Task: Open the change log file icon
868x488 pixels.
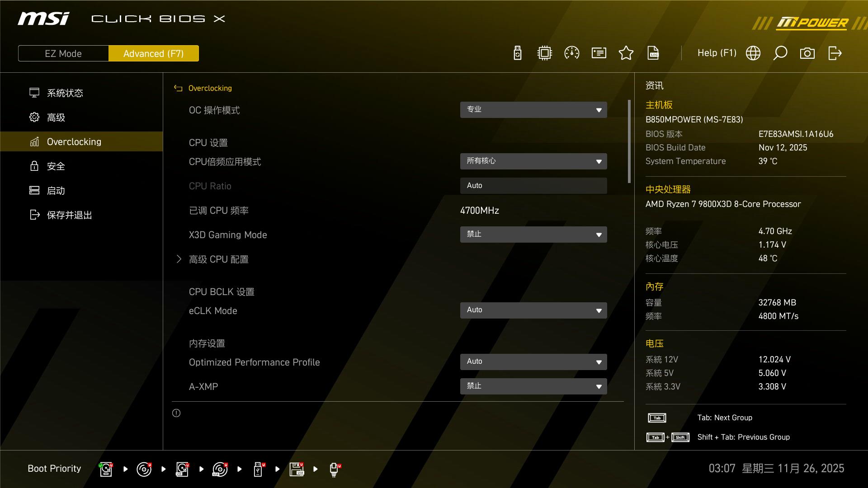Action: pyautogui.click(x=653, y=53)
